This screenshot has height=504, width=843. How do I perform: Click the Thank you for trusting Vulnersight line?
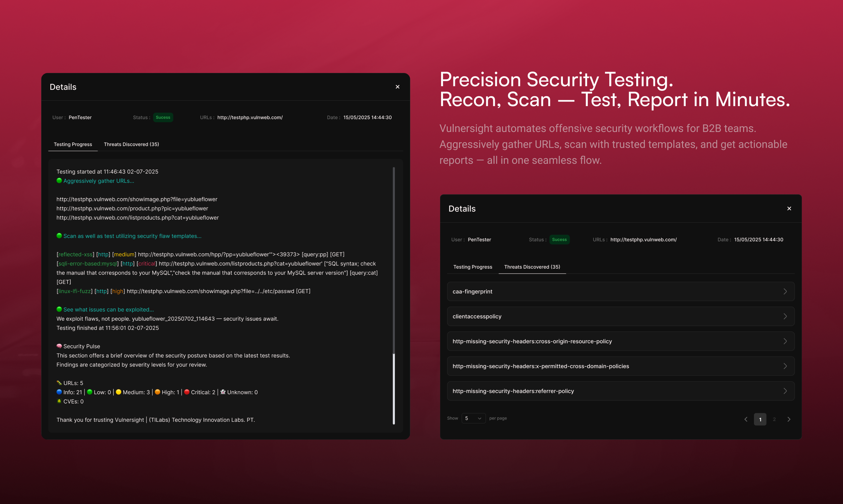tap(156, 420)
